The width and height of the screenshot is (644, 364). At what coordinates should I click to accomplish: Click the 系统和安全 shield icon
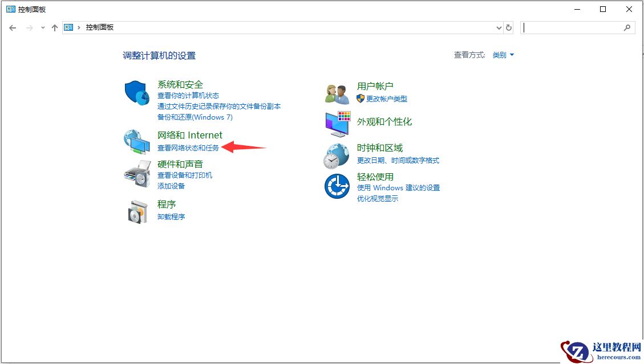pyautogui.click(x=136, y=93)
